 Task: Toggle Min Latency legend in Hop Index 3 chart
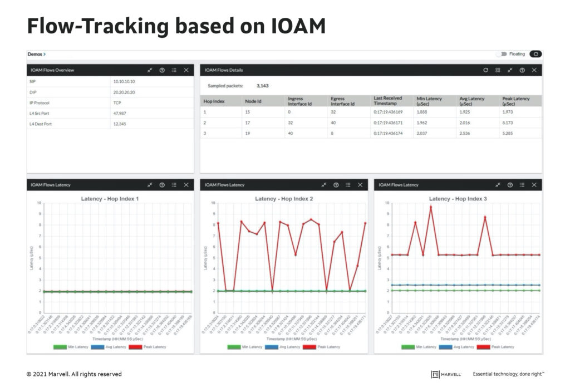[x=419, y=347]
